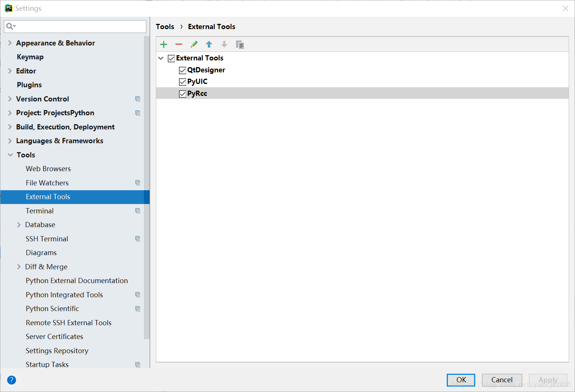Click project-level icon beside Version Control
Viewport: 575px width, 392px height.
pos(138,99)
